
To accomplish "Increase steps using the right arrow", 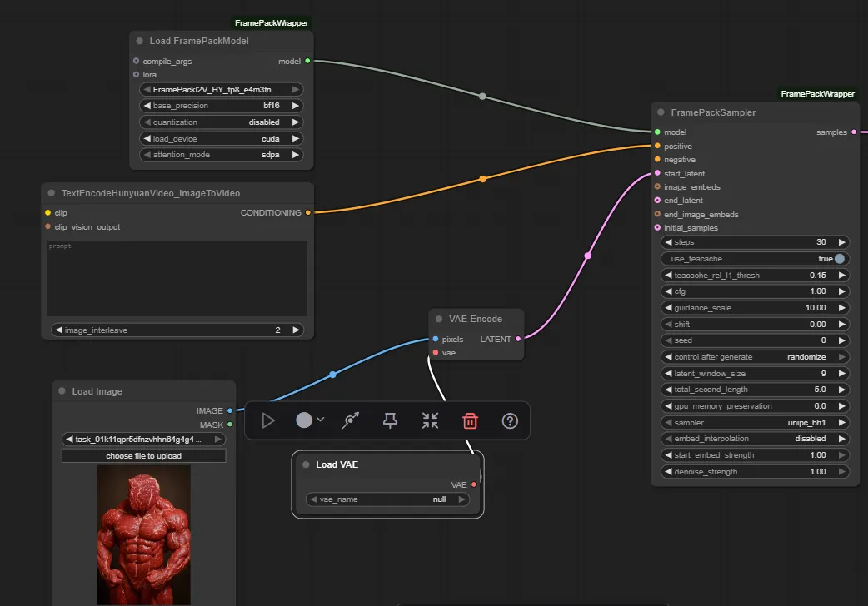I will (841, 241).
